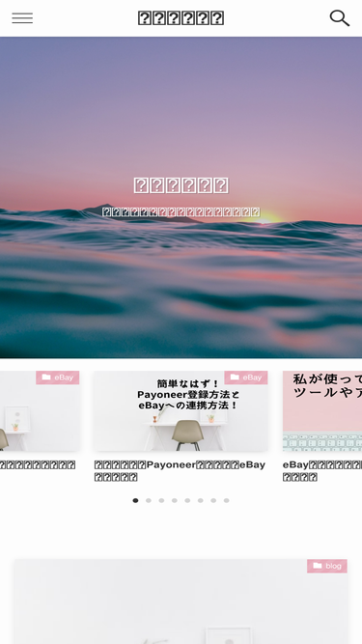Screen dimensions: 362x644
Task: Open the large hero title over the sunset
Action: pos(181,185)
